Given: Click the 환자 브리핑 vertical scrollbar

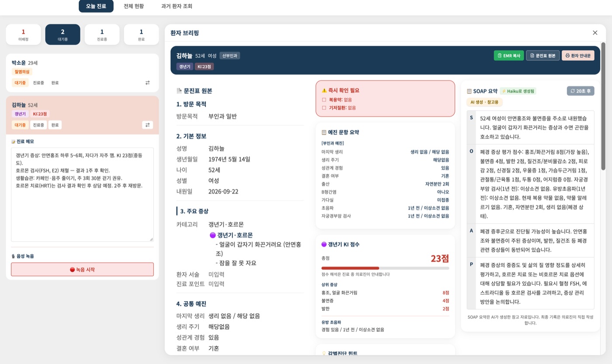Looking at the screenshot, I should coord(603,106).
